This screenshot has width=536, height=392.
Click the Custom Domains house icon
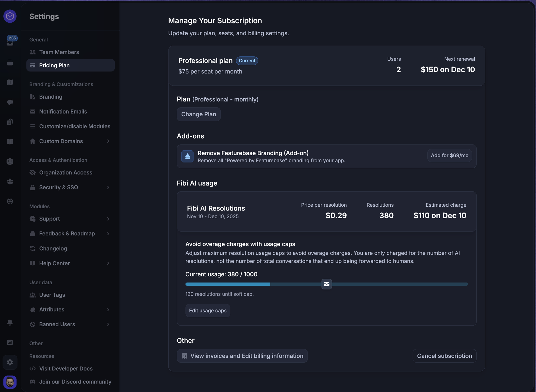[x=33, y=141]
